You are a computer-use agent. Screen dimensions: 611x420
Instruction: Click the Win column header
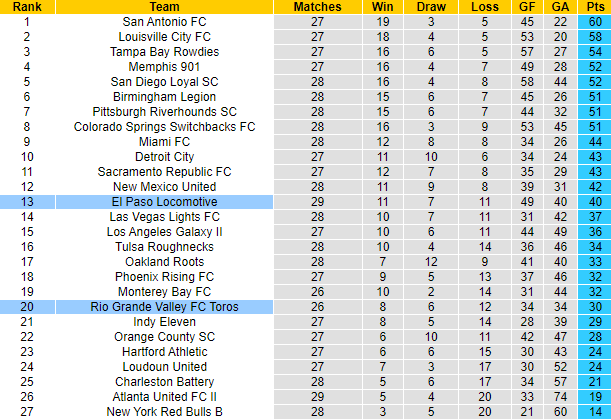(x=384, y=6)
